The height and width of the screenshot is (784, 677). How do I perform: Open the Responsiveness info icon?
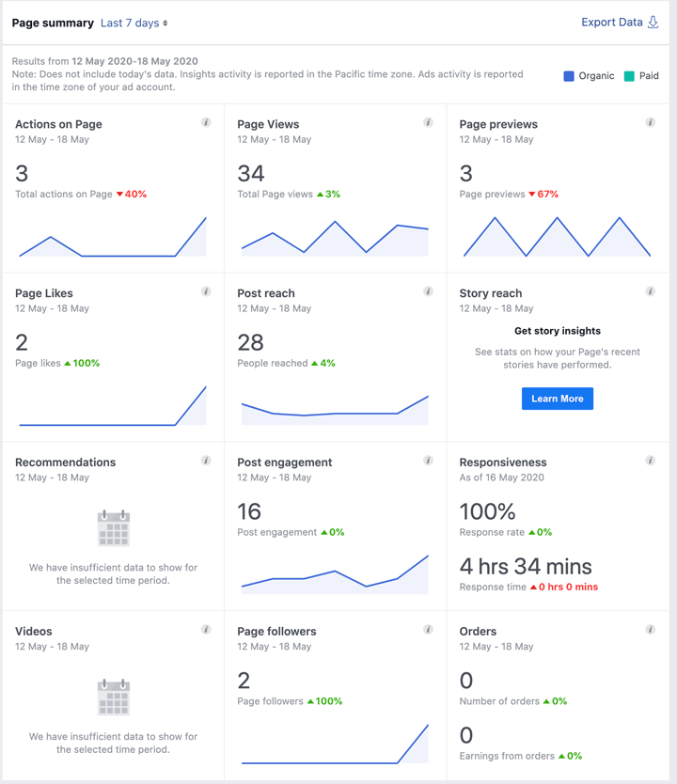[x=650, y=460]
